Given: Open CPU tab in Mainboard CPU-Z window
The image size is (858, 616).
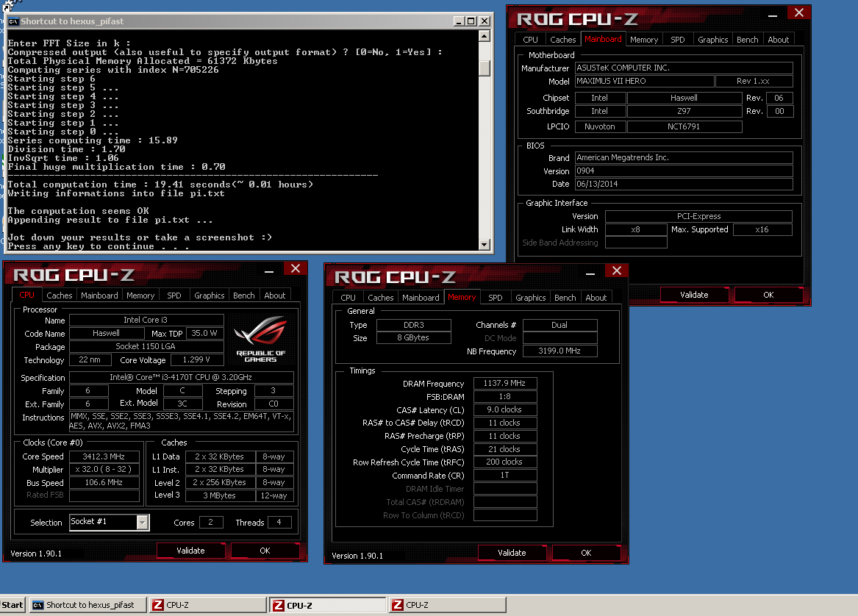Looking at the screenshot, I should [x=530, y=40].
